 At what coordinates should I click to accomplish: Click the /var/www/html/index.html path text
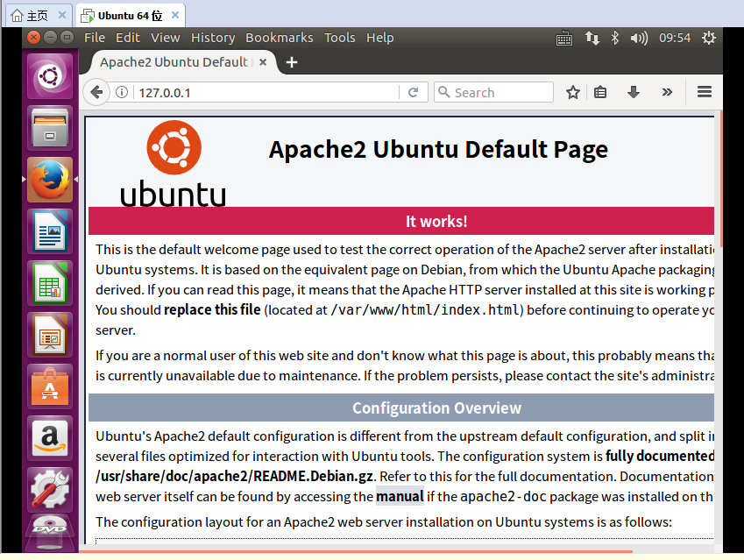(x=425, y=310)
